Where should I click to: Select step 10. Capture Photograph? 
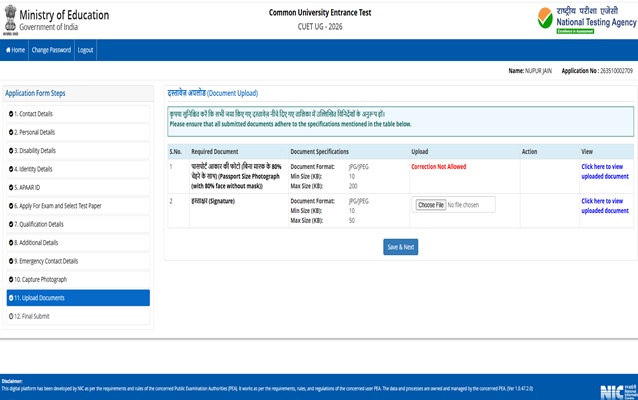pos(78,280)
